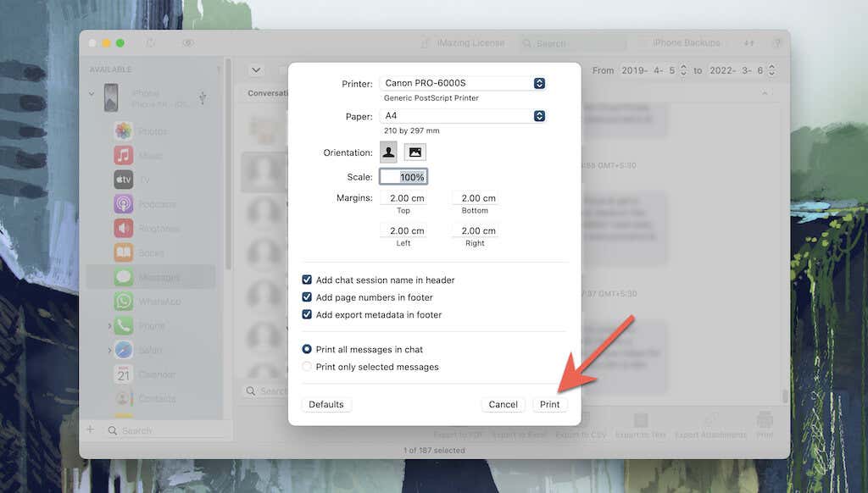The image size is (868, 493).
Task: Click the Cancel button
Action: pyautogui.click(x=503, y=404)
